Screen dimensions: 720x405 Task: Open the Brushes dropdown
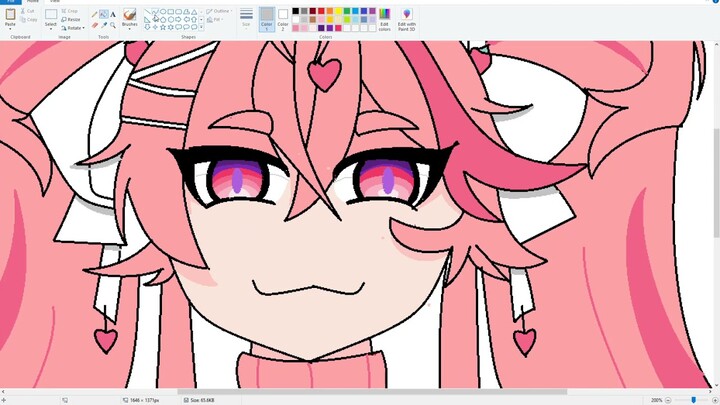tap(129, 19)
